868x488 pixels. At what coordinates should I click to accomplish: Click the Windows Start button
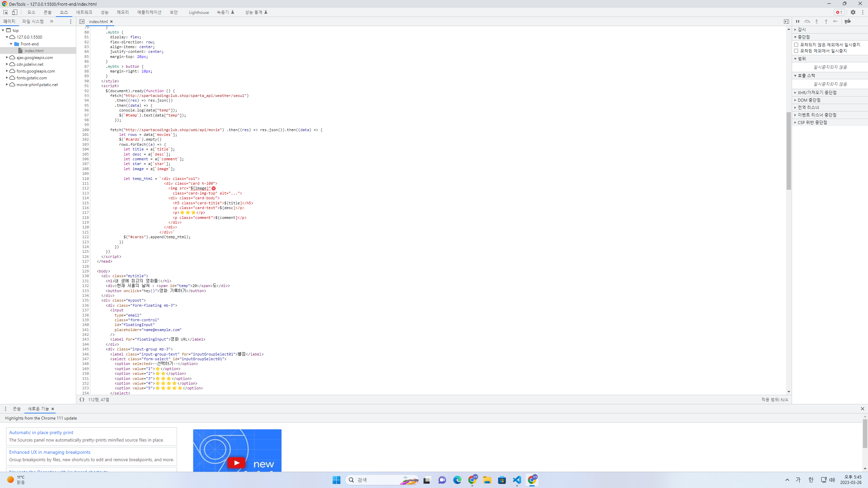[x=336, y=480]
